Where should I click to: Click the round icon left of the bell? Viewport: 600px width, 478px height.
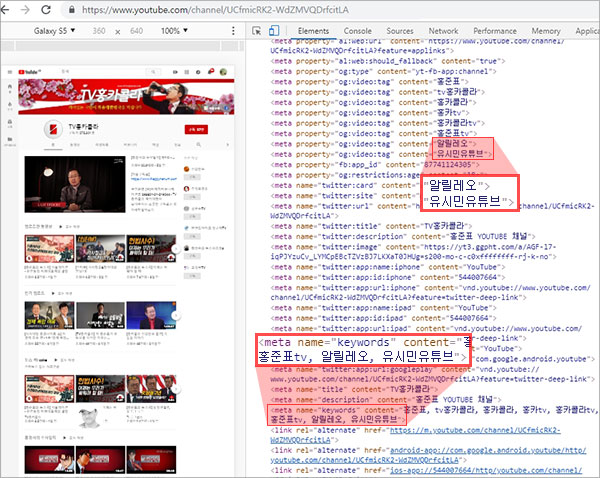(x=198, y=72)
